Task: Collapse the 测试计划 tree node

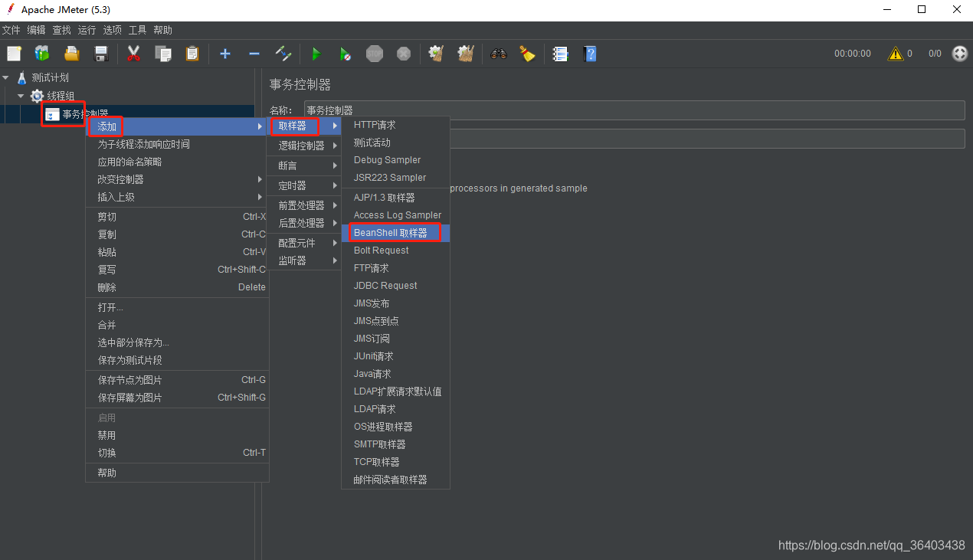Action: tap(6, 77)
